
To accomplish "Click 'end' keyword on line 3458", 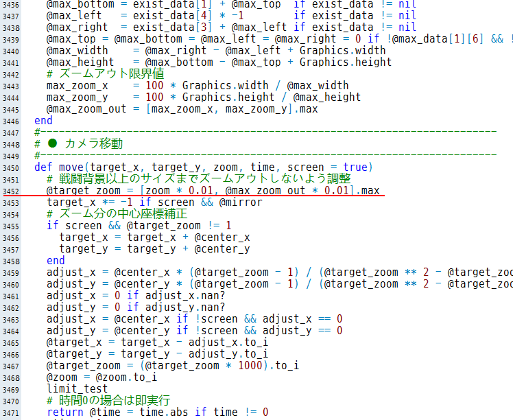I will pyautogui.click(x=56, y=261).
